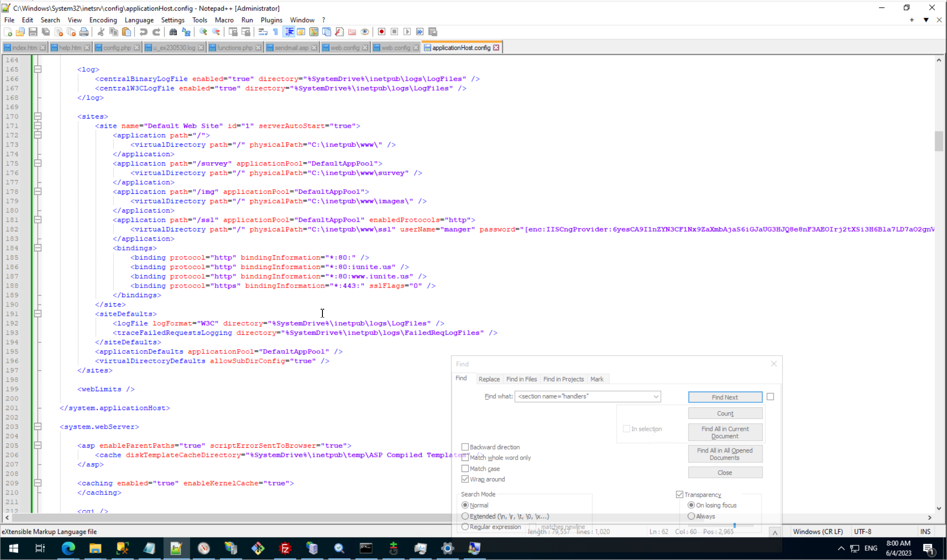Click Find All in Current Document button
The image size is (947, 560).
725,432
